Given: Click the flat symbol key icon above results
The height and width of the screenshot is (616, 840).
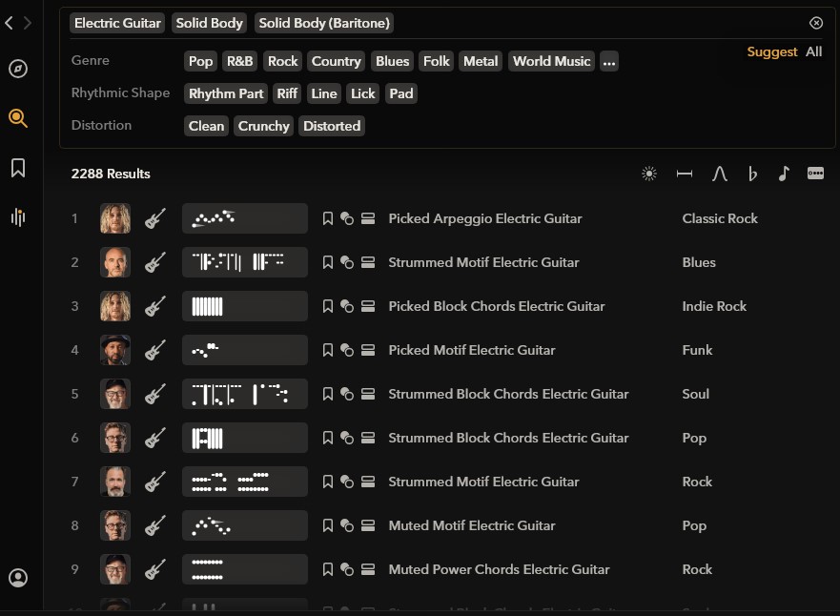Looking at the screenshot, I should [752, 174].
